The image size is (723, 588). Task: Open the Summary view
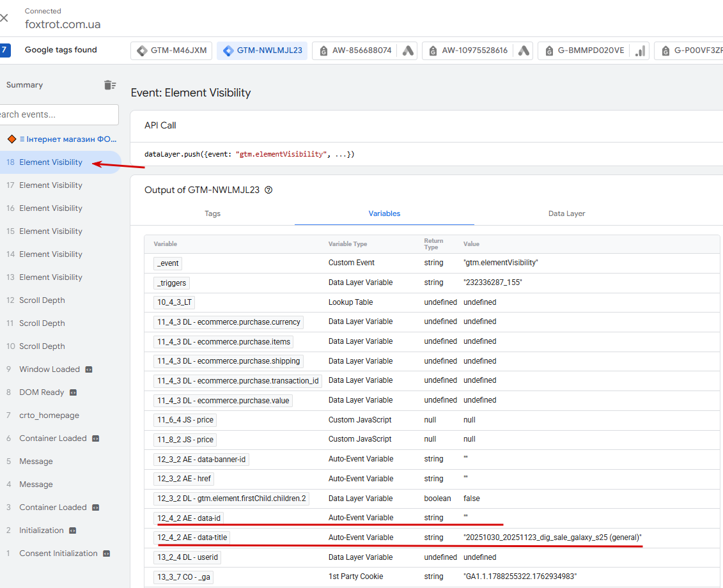[24, 85]
